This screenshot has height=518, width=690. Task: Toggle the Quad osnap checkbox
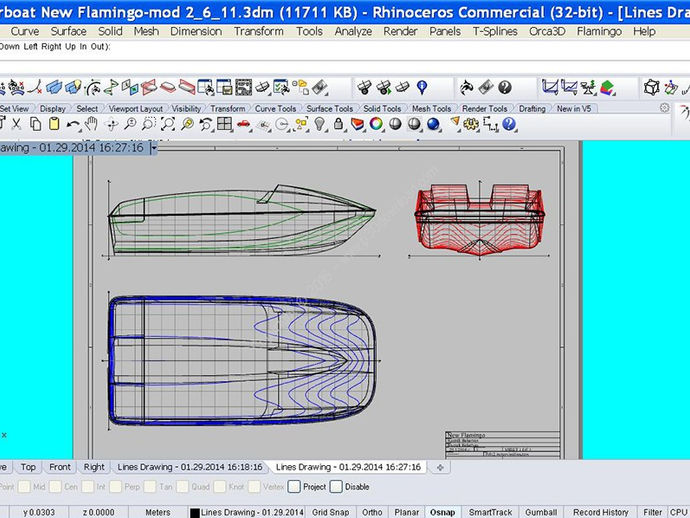coord(182,486)
